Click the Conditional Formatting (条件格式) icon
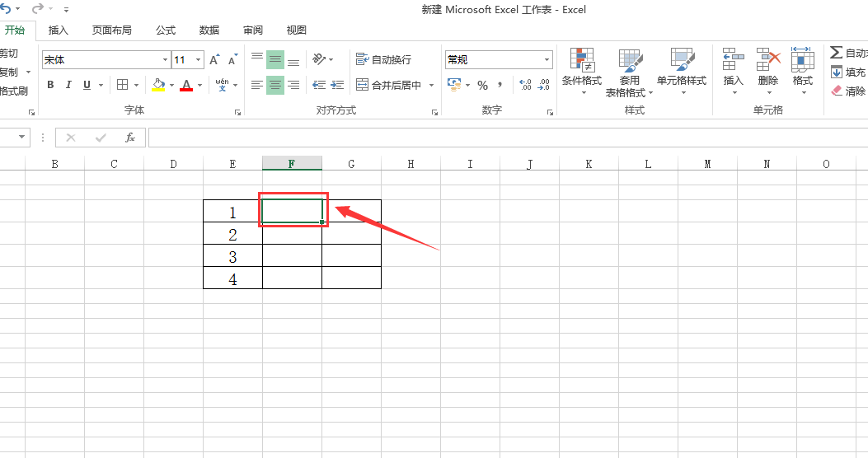 tap(581, 62)
